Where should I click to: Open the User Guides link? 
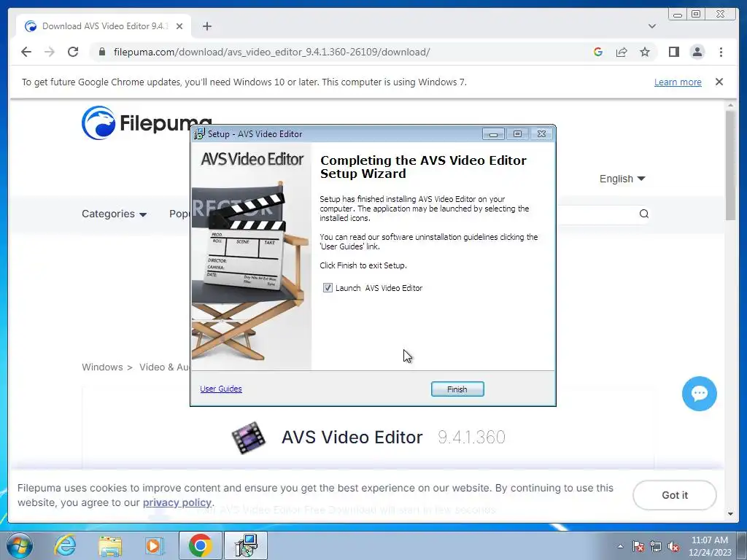220,389
